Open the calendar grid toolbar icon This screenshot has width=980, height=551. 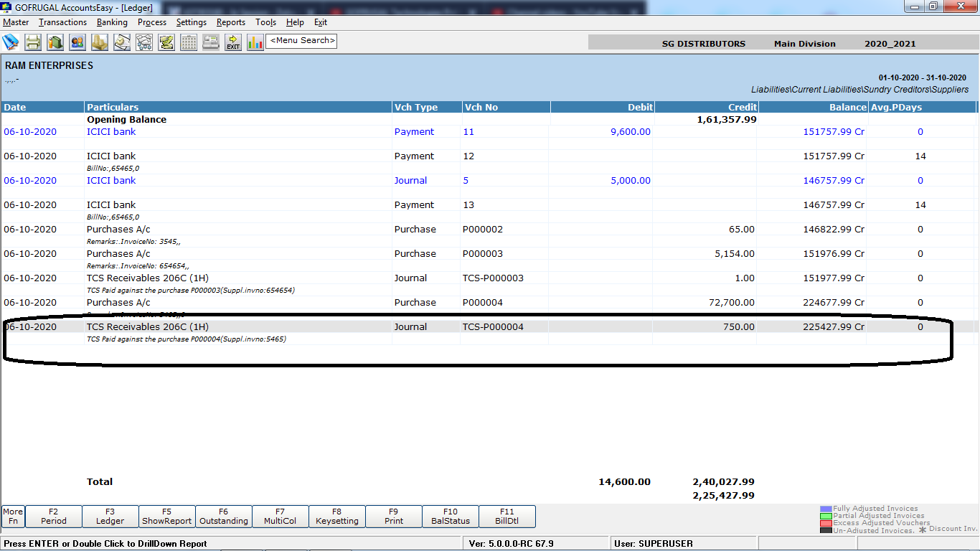tap(189, 42)
